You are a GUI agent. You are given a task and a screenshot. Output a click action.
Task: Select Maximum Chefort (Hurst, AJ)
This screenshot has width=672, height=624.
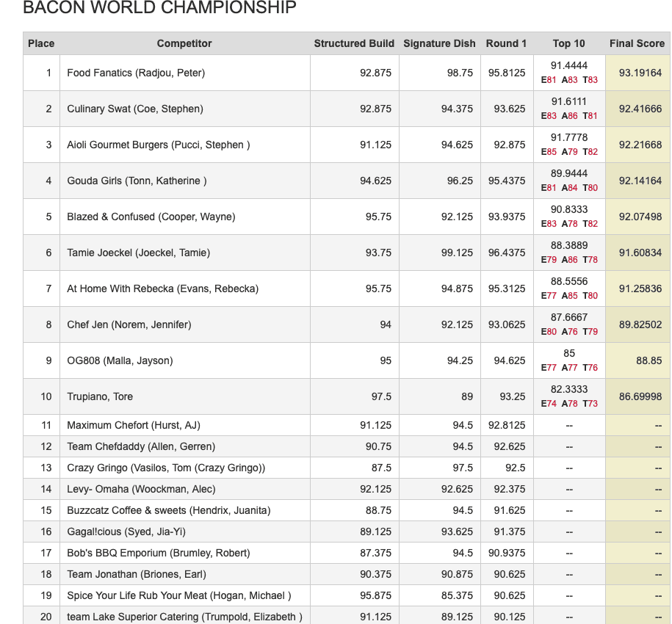click(x=134, y=425)
